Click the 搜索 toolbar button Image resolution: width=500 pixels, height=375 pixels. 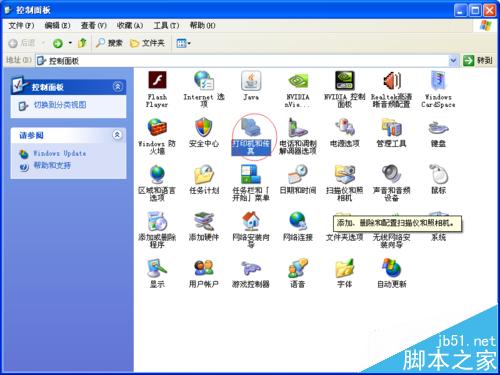109,43
